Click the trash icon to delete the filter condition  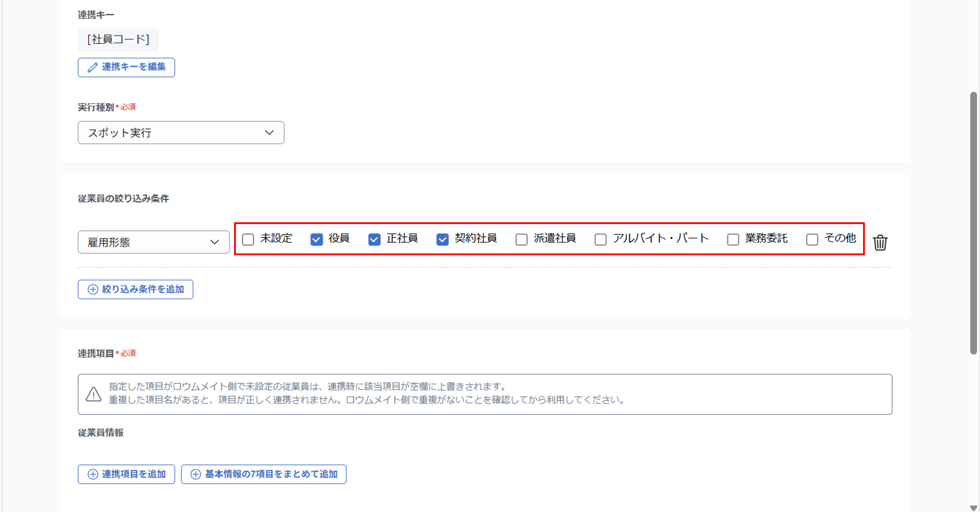click(880, 243)
